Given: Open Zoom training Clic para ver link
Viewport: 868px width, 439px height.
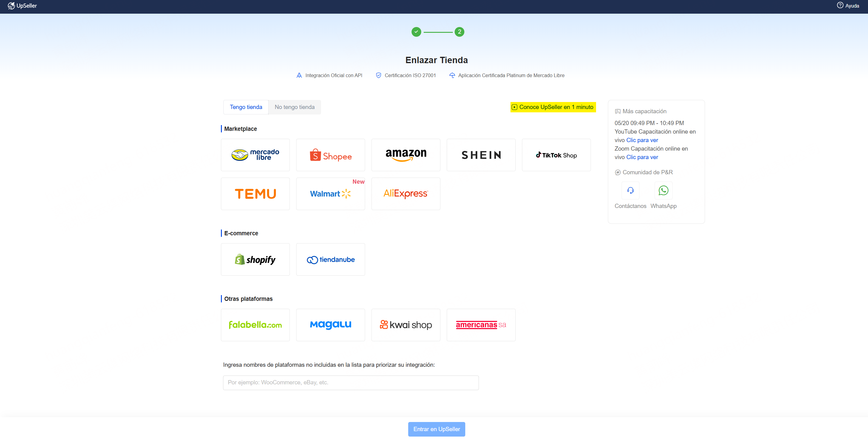Looking at the screenshot, I should pyautogui.click(x=642, y=157).
